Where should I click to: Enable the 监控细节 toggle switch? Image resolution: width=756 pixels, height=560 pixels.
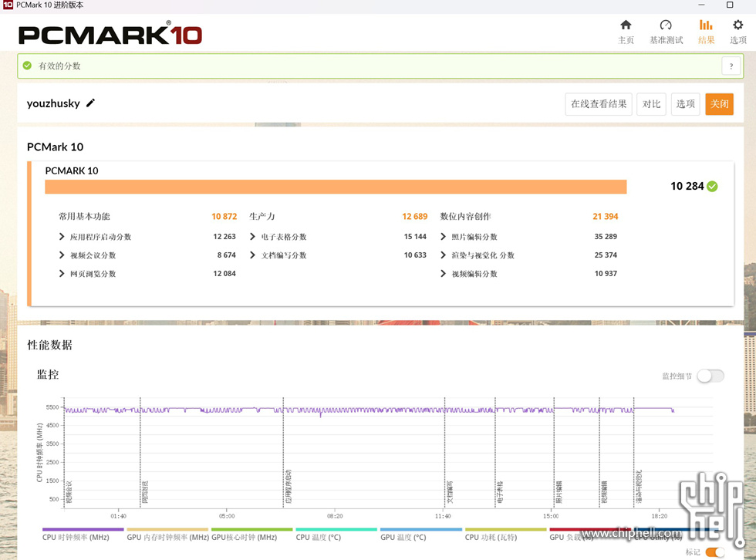pyautogui.click(x=710, y=376)
